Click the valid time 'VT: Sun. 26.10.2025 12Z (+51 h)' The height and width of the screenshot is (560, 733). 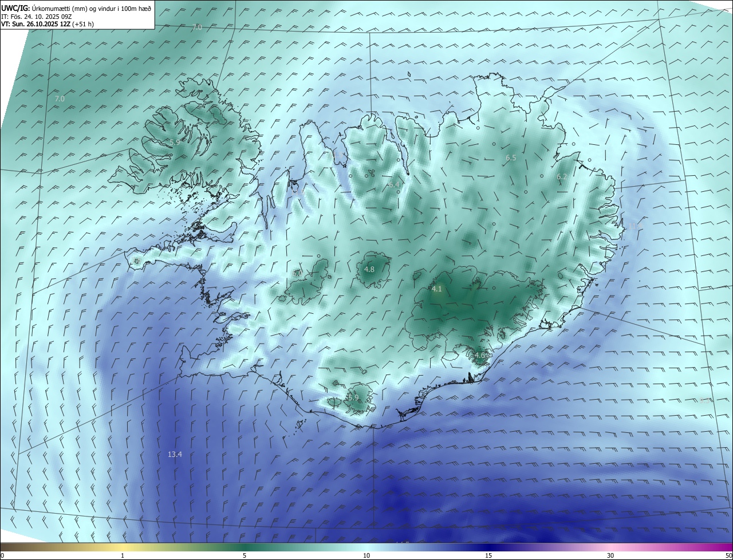[x=48, y=24]
